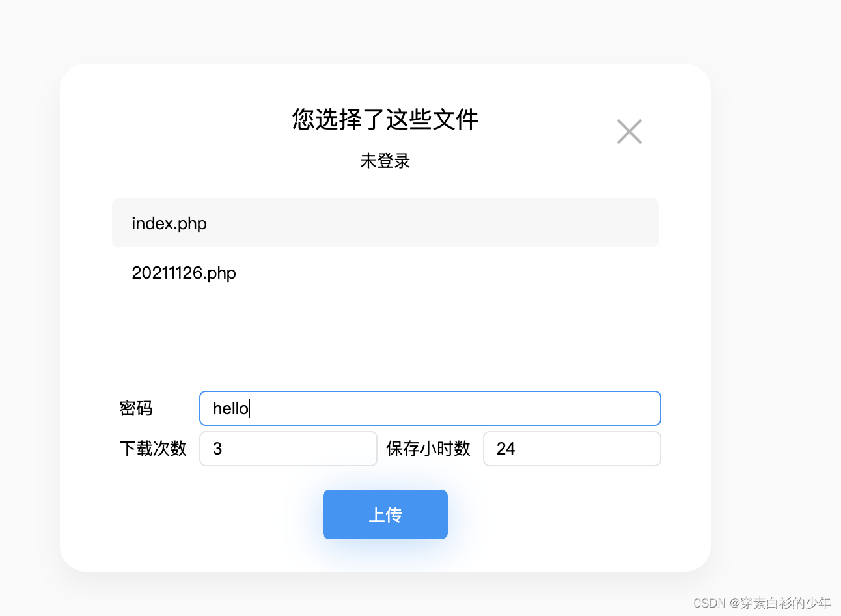Click the typed word hello

coord(230,408)
